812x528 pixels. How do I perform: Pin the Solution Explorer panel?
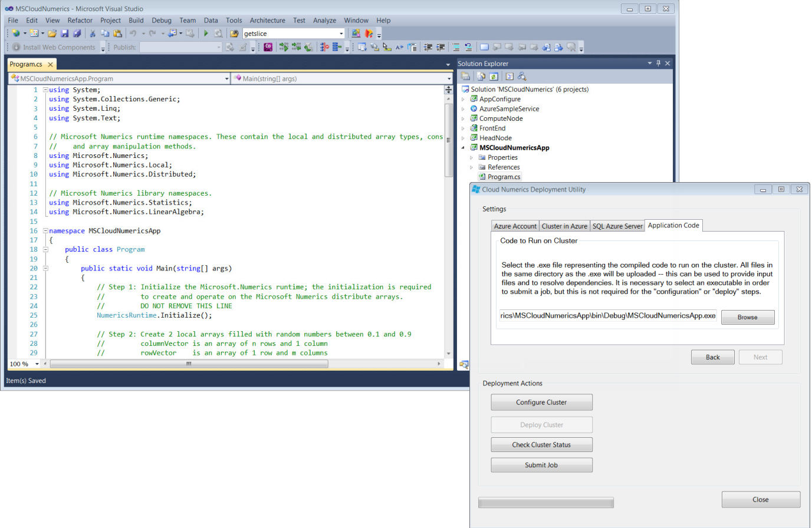(659, 63)
